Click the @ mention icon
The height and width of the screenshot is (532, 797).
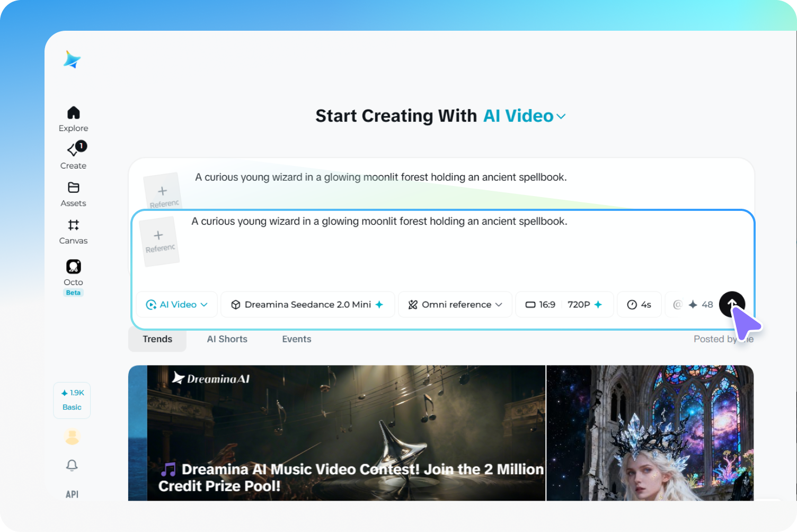coord(677,305)
